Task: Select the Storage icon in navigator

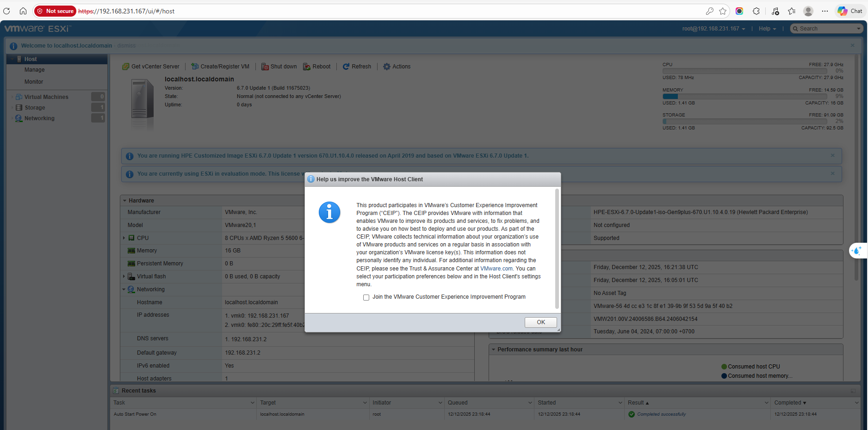Action: [19, 108]
